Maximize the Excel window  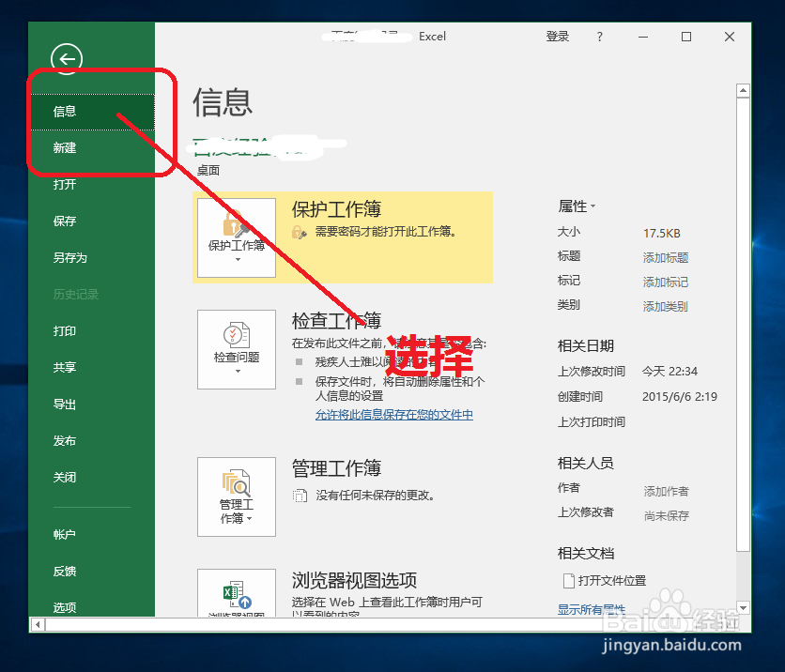(686, 37)
